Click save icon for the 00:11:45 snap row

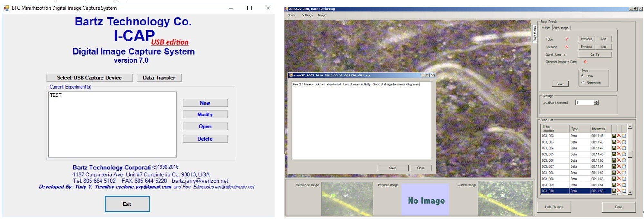pos(614,136)
